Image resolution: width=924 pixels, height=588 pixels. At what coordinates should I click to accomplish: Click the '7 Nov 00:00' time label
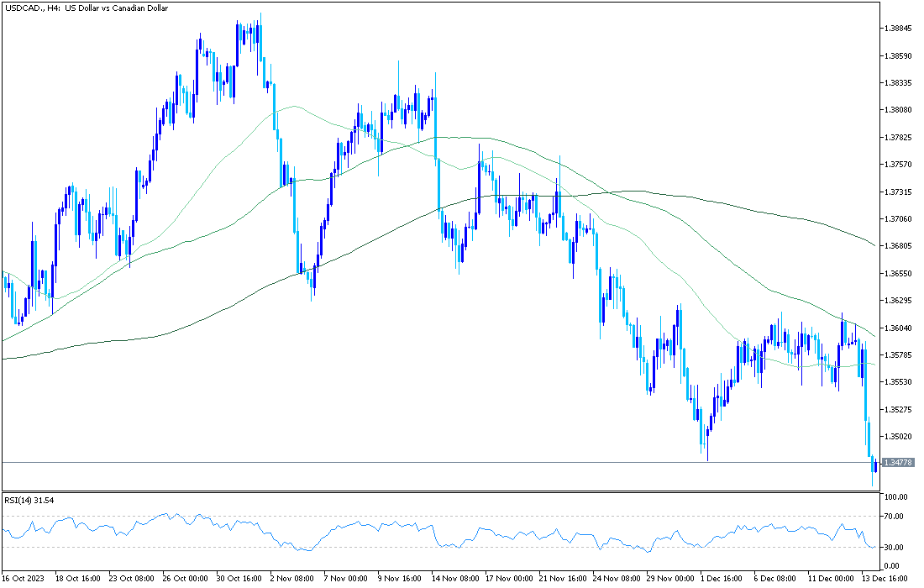(x=346, y=579)
